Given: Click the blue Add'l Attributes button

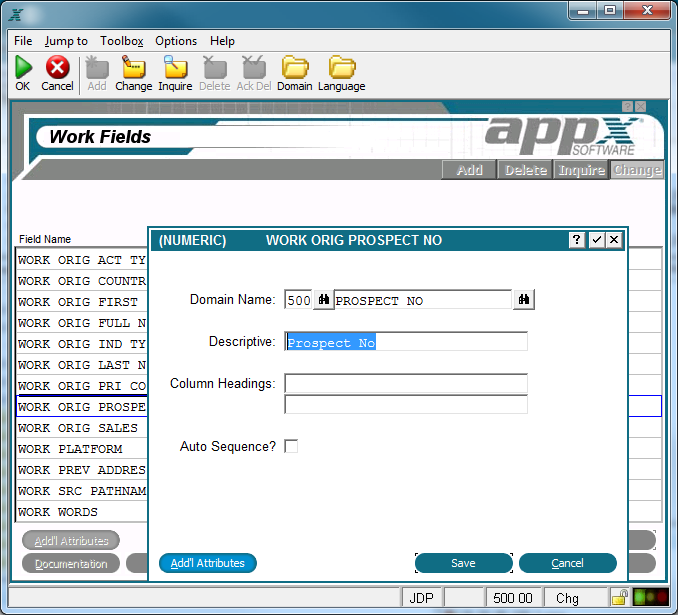Looking at the screenshot, I should pyautogui.click(x=208, y=563).
